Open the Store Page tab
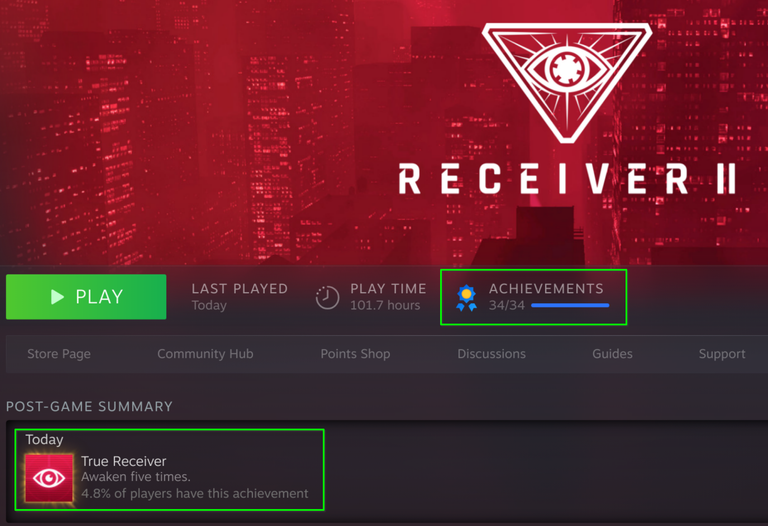 tap(59, 354)
